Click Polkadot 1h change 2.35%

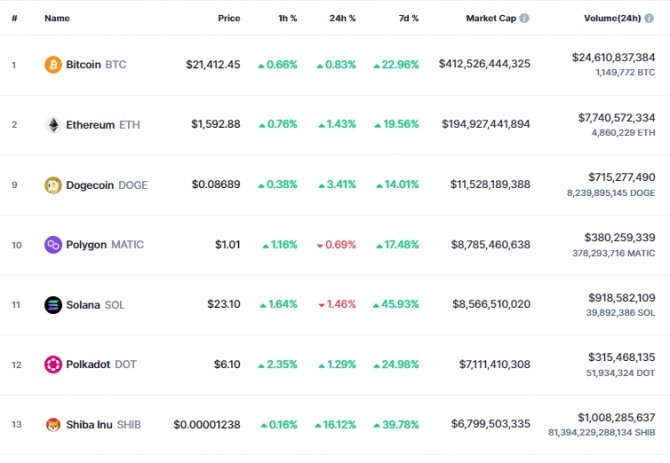[278, 364]
